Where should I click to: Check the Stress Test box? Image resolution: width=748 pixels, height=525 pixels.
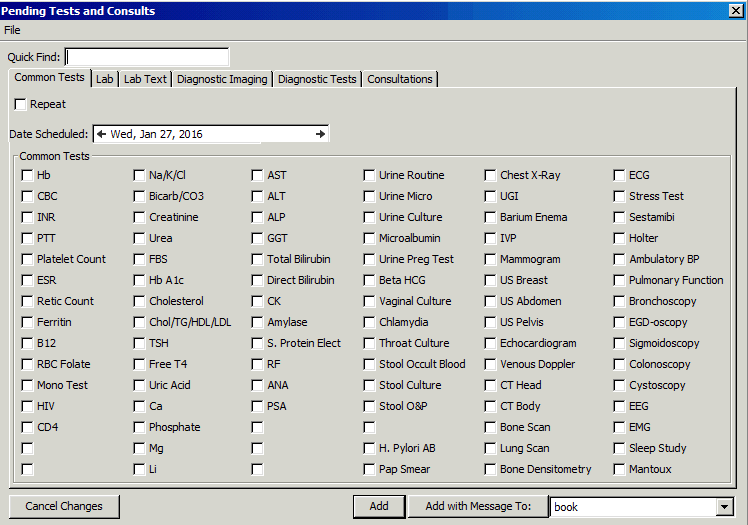[x=619, y=196]
